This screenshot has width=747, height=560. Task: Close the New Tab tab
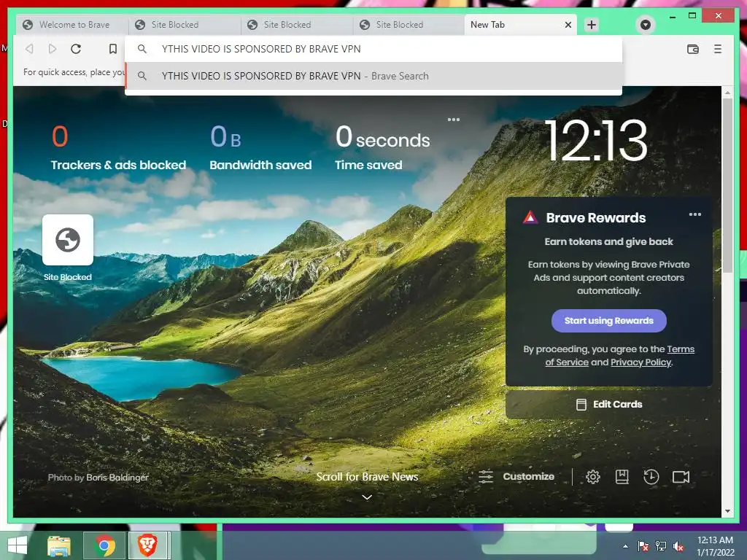(x=568, y=25)
